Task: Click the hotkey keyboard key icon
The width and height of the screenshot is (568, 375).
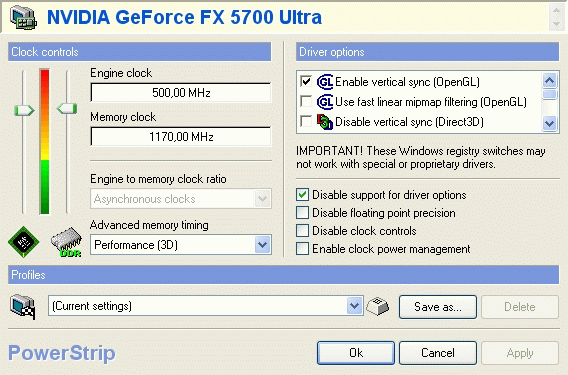Action: tap(377, 307)
